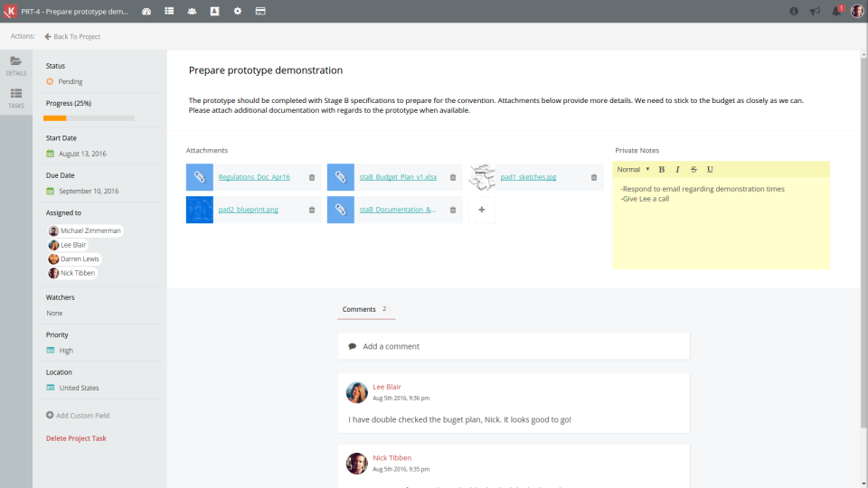Toggle bold in Private Notes

coord(662,169)
